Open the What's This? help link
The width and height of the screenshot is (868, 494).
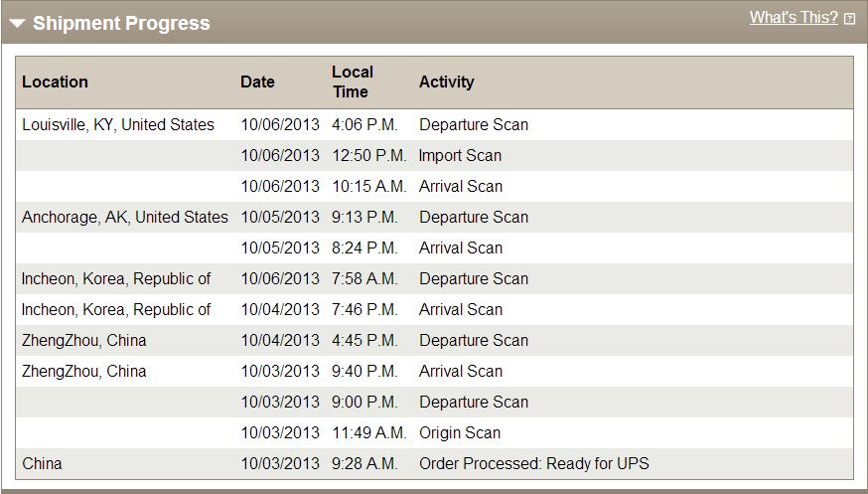tap(794, 17)
